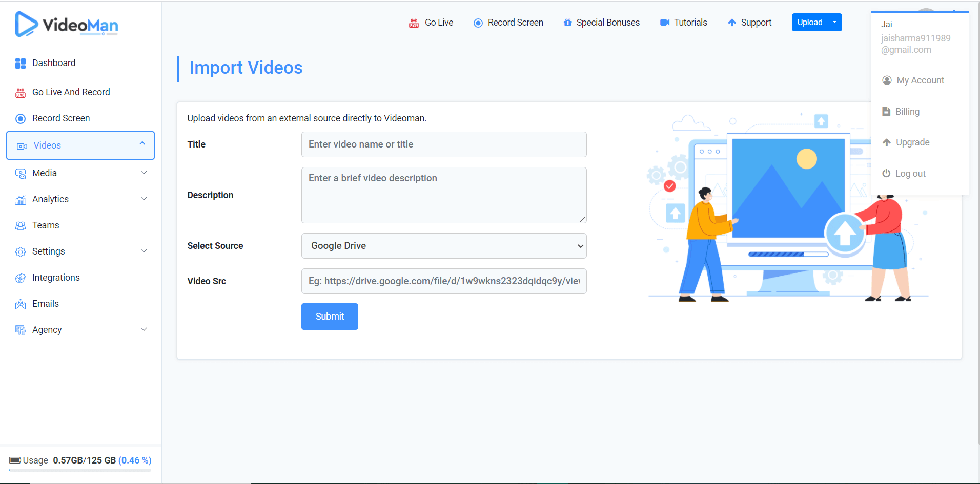The image size is (980, 484).
Task: Click the upload illustration image
Action: pos(788,207)
